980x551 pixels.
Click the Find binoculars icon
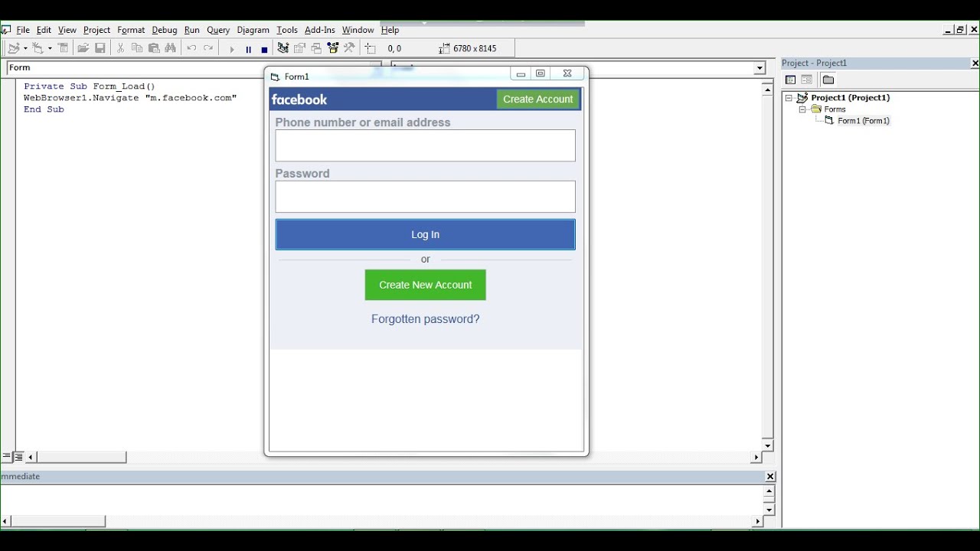[171, 48]
